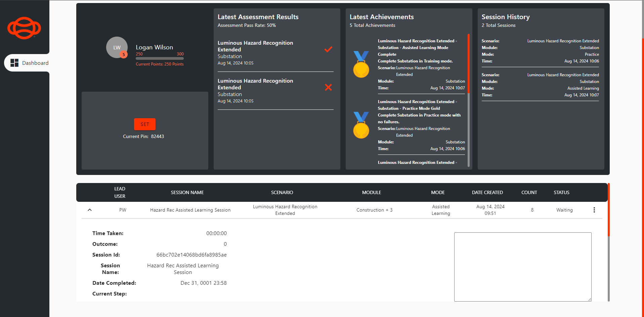This screenshot has height=317, width=644.
Task: Select the Dashboard menu item
Action: tap(35, 63)
